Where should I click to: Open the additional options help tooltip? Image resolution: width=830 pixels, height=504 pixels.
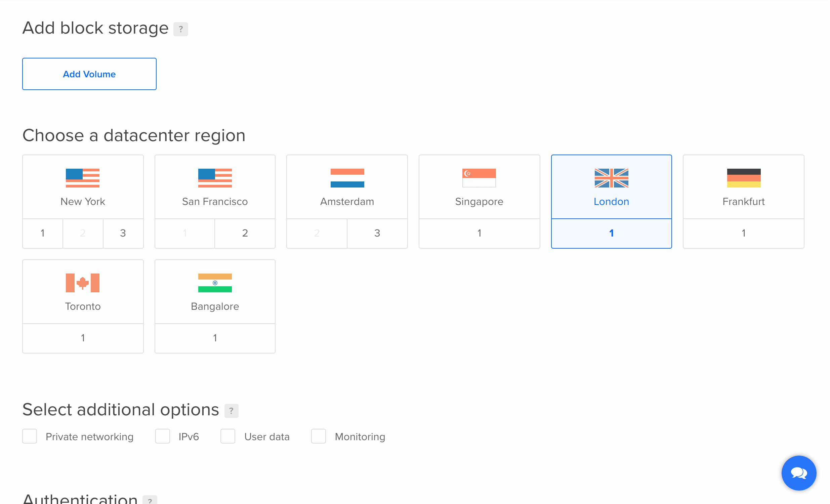pyautogui.click(x=231, y=411)
